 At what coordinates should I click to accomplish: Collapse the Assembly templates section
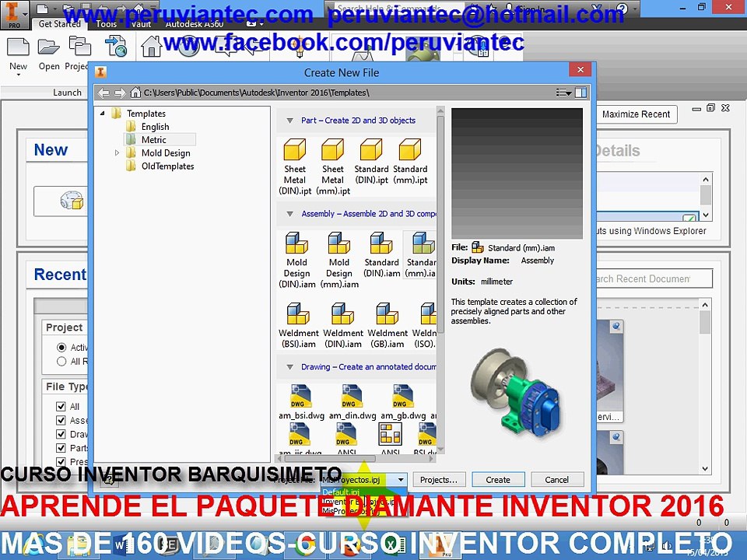coord(289,214)
